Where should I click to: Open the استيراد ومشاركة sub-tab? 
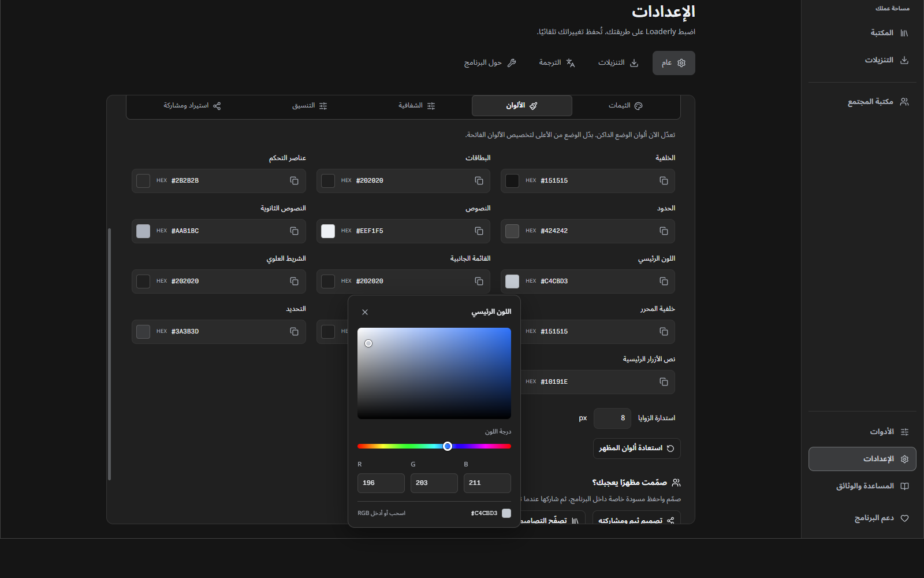192,106
